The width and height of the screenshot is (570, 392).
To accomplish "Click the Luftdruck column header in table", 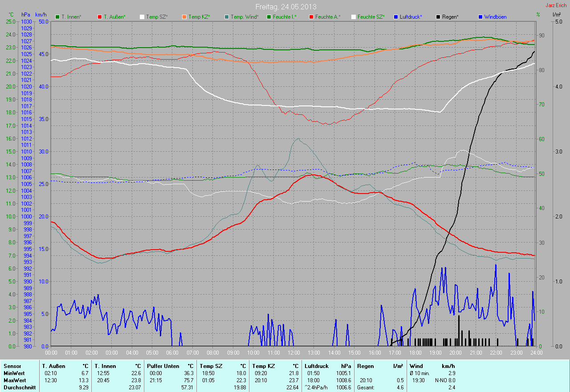I will [316, 366].
